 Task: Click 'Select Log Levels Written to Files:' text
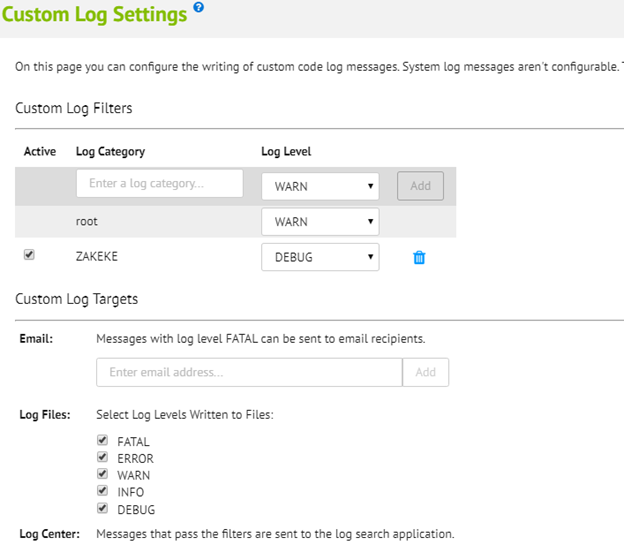click(x=185, y=415)
